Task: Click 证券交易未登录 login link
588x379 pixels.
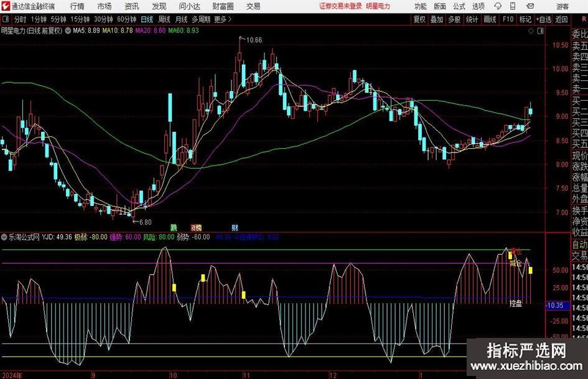Action: [x=340, y=6]
